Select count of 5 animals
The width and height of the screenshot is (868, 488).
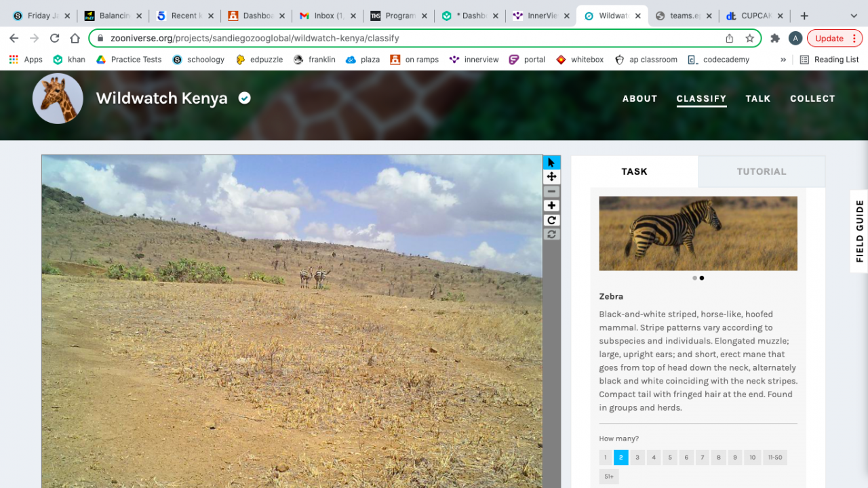point(670,457)
